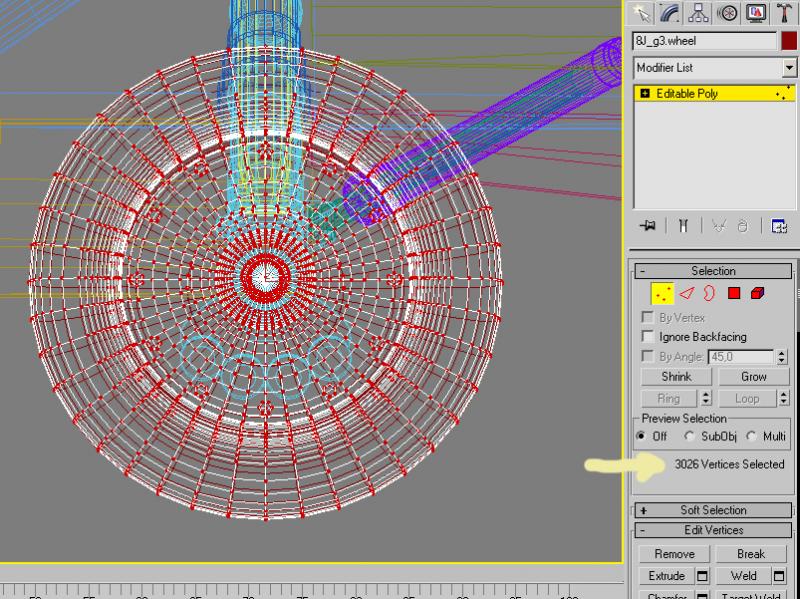Viewport: 800px width, 599px height.
Task: Expand the Soft Selection rollout
Action: point(713,510)
